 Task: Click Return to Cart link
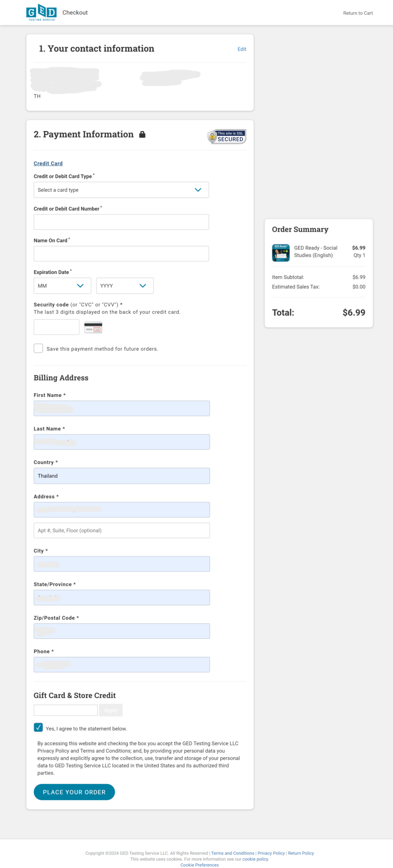pos(358,13)
